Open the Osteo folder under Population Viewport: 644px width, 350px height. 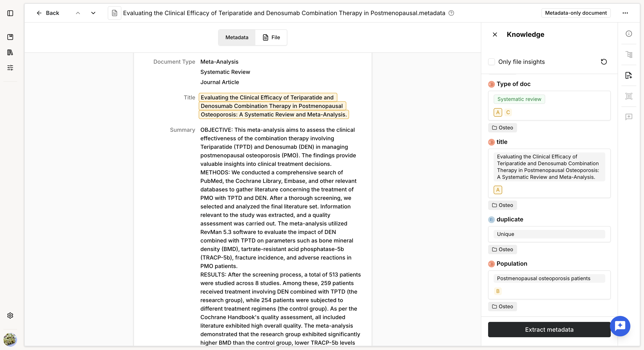pos(503,307)
